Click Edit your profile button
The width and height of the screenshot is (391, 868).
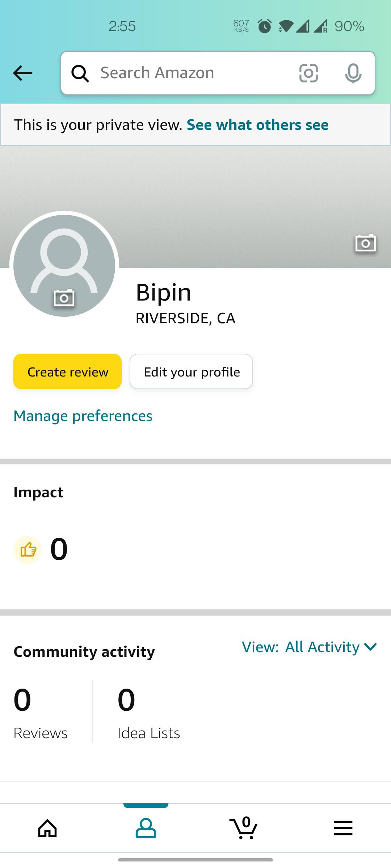[192, 371]
